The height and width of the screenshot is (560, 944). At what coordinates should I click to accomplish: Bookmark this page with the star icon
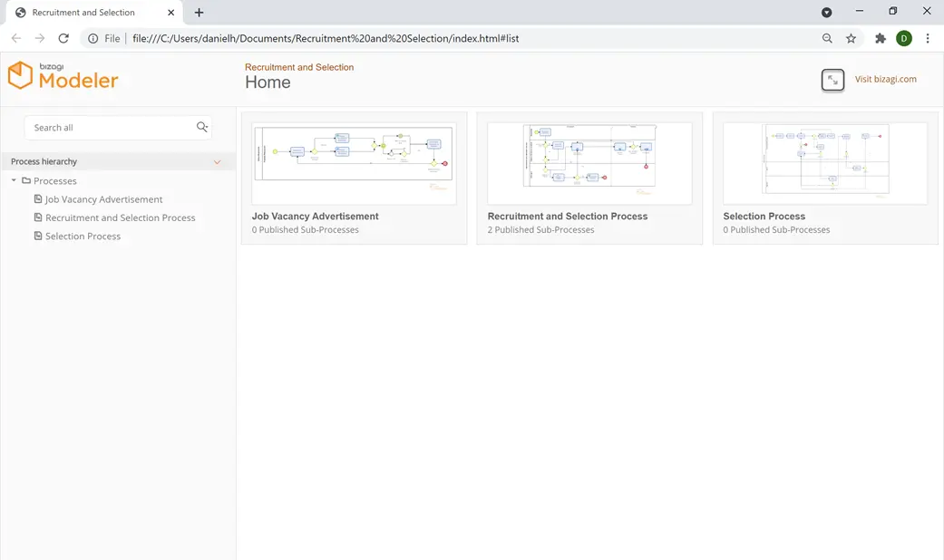(x=851, y=38)
